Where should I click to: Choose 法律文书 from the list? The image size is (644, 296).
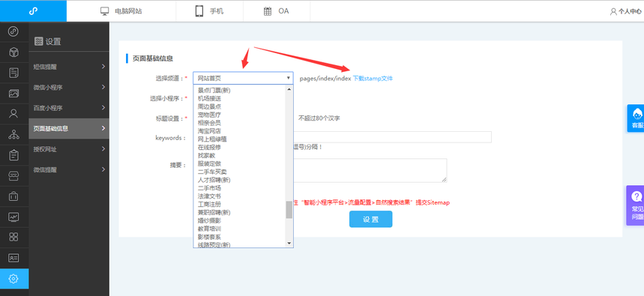pyautogui.click(x=209, y=196)
